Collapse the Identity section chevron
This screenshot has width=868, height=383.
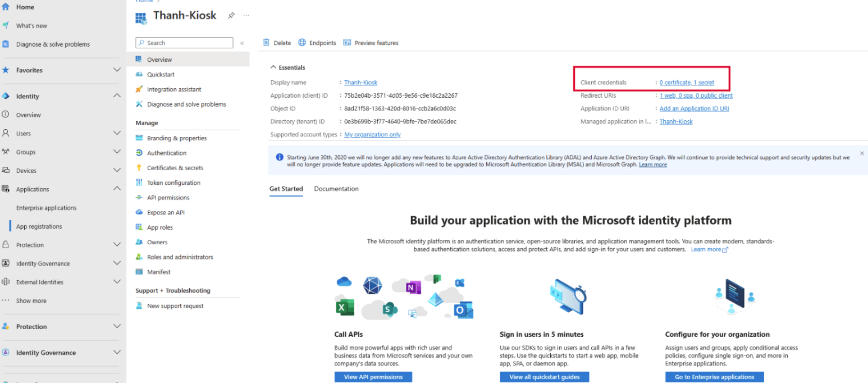coord(117,96)
